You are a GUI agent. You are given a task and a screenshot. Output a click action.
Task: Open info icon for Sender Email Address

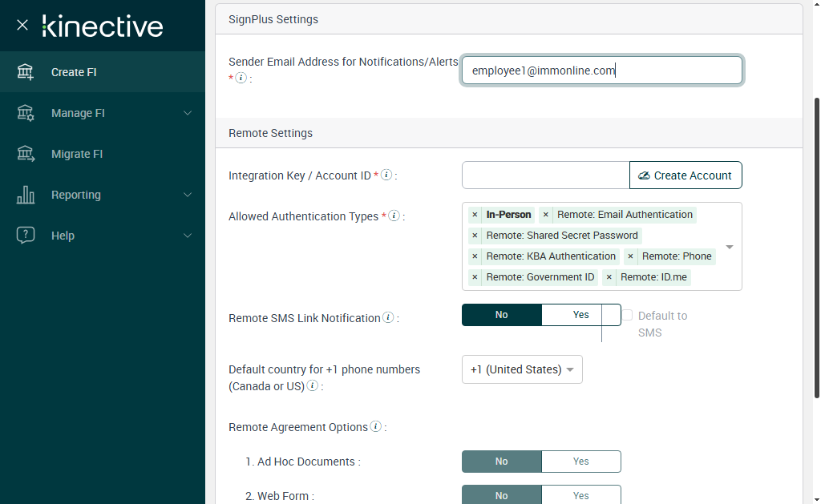pyautogui.click(x=241, y=78)
